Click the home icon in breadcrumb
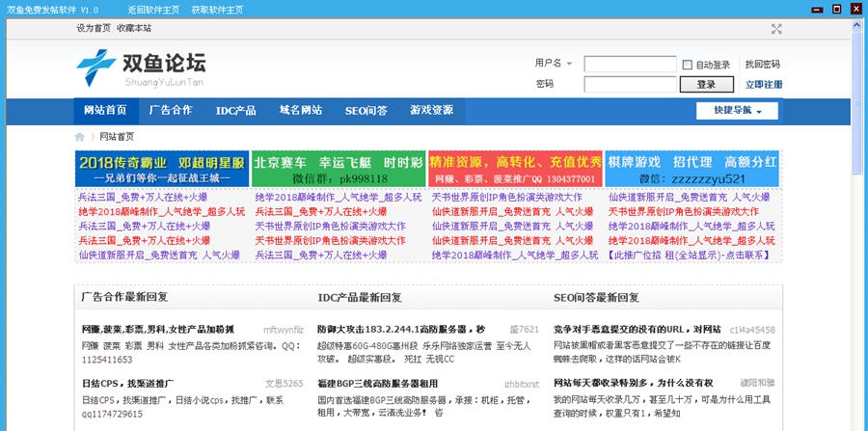Viewport: 868px width, 431px height. (80, 137)
